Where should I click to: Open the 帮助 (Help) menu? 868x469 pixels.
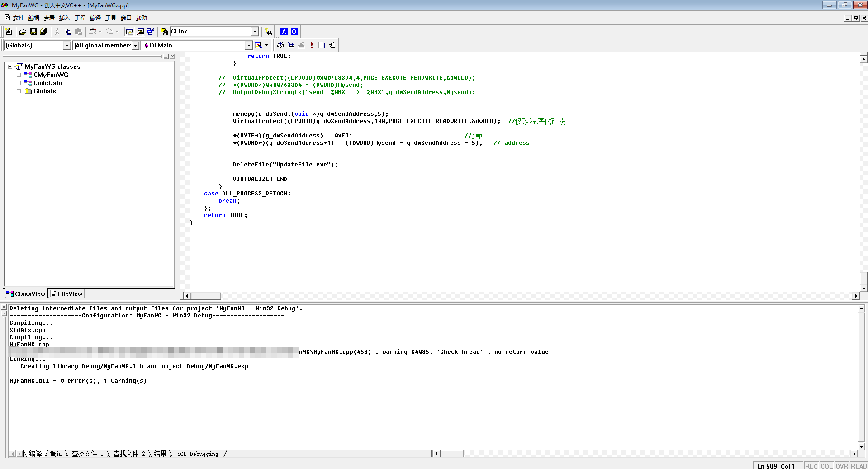click(142, 18)
